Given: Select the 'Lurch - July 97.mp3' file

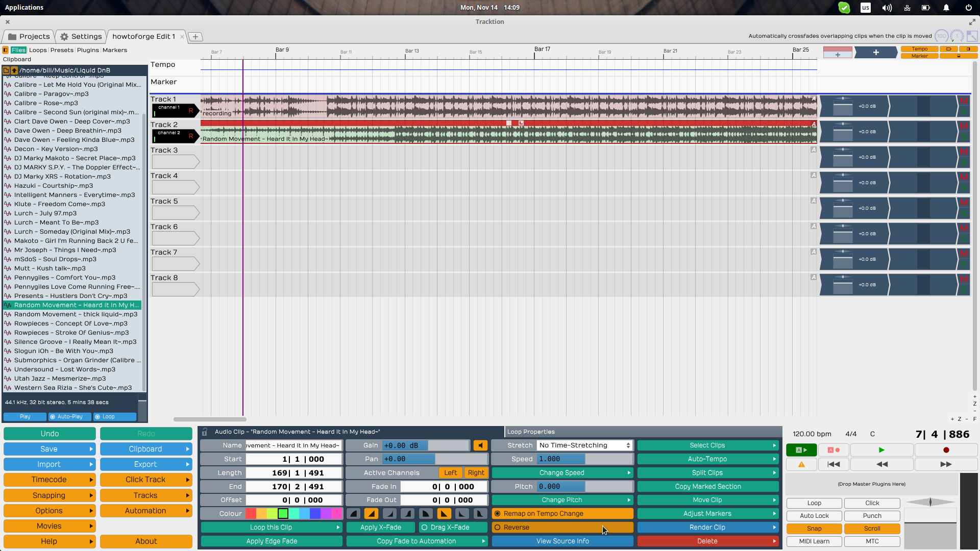Looking at the screenshot, I should click(x=45, y=213).
